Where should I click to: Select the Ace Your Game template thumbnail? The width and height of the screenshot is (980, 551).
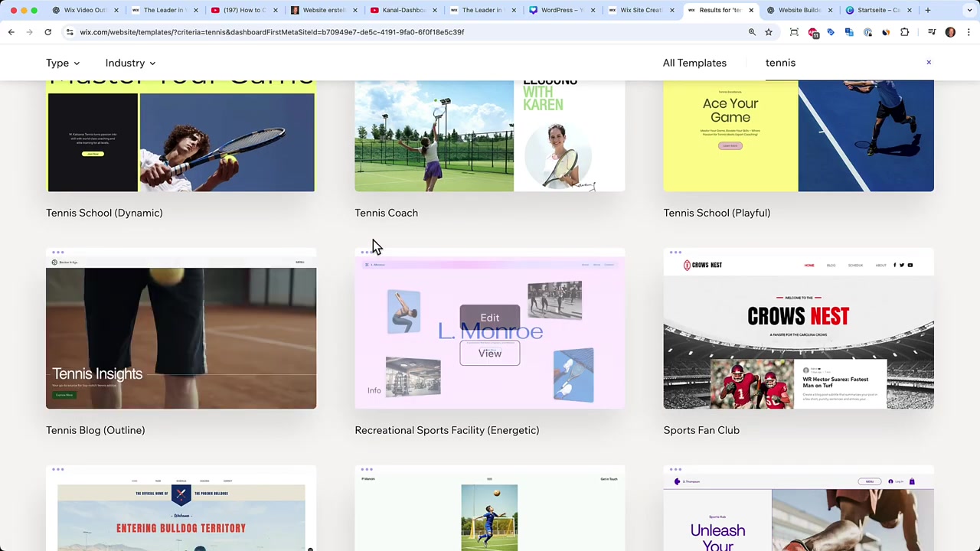pyautogui.click(x=799, y=136)
